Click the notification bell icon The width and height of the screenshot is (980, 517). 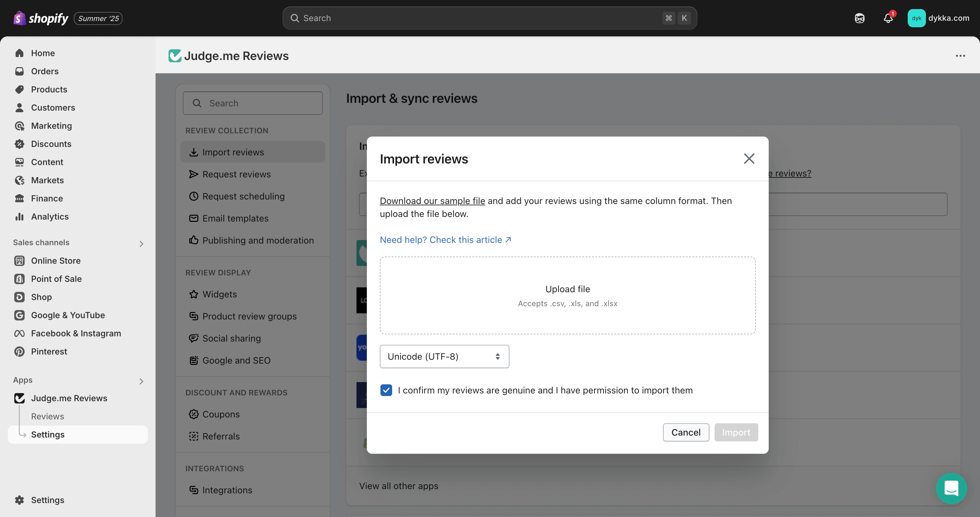(x=888, y=18)
